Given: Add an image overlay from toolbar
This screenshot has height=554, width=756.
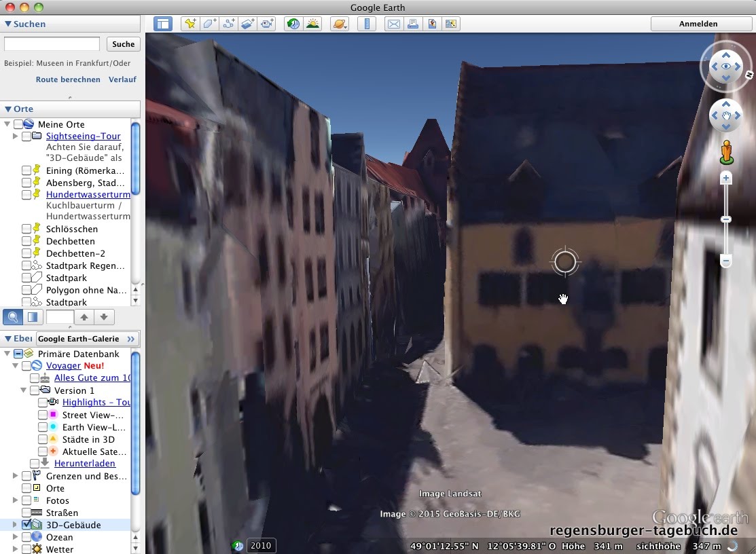Looking at the screenshot, I should tap(247, 24).
